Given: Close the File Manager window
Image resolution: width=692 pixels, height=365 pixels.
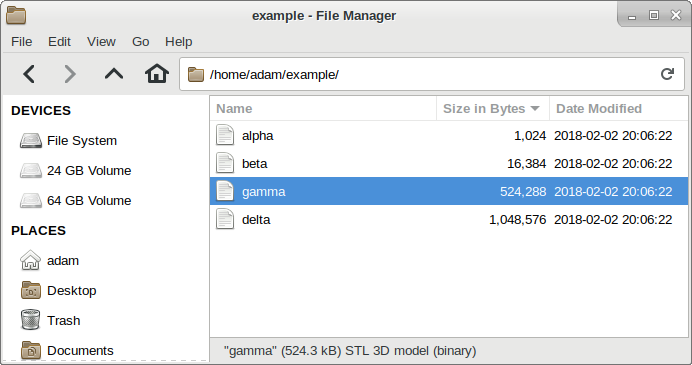Looking at the screenshot, I should (676, 15).
